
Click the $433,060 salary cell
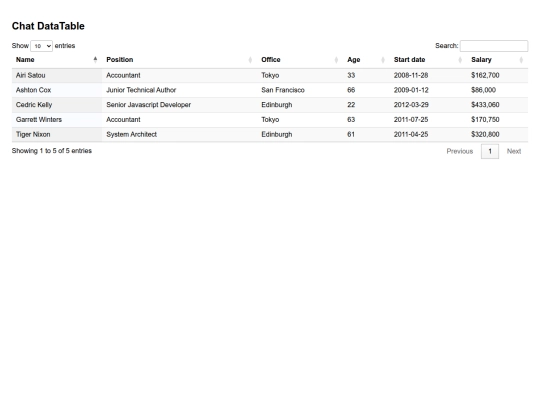498,105
